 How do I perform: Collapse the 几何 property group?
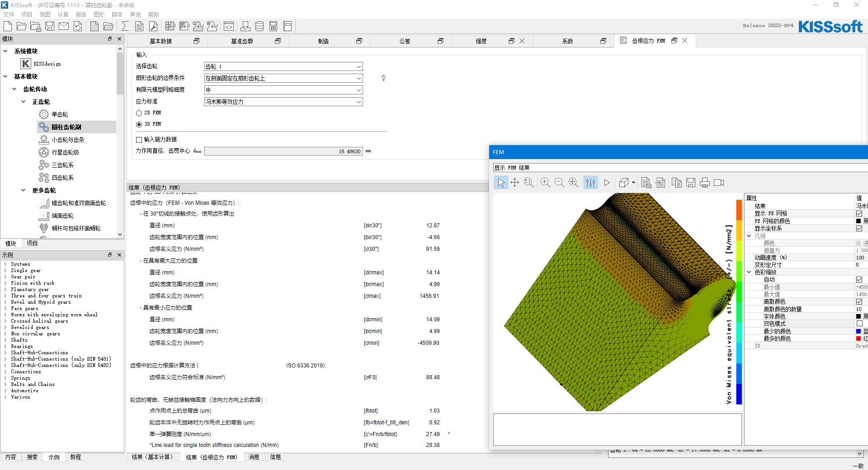749,236
